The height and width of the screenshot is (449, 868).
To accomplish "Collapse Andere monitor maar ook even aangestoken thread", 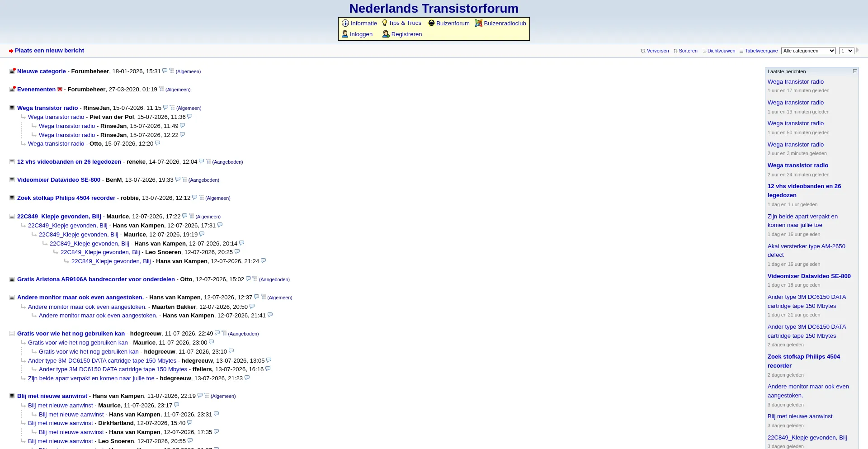I will pos(12,297).
